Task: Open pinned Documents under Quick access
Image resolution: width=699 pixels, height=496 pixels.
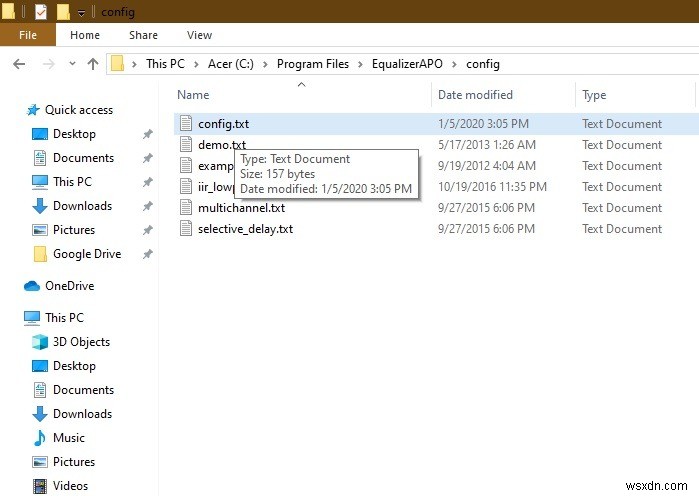Action: [83, 158]
